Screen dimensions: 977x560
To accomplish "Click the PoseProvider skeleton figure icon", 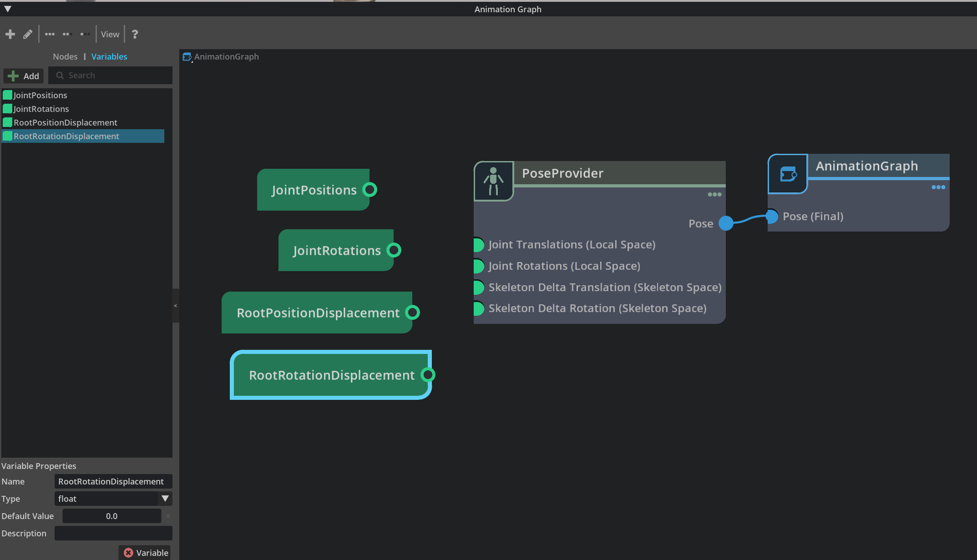I will click(x=494, y=181).
